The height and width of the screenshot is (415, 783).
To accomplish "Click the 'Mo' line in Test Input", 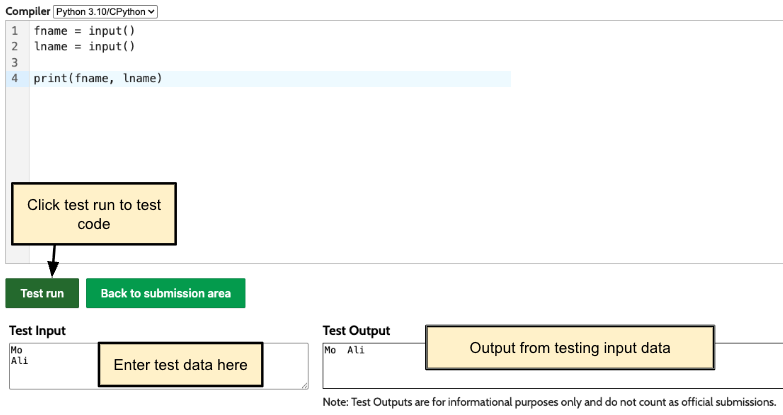I will point(16,350).
